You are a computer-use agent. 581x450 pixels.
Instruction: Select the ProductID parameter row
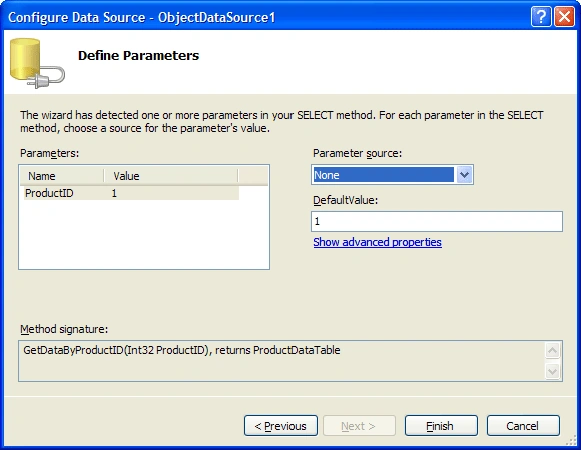[132, 193]
